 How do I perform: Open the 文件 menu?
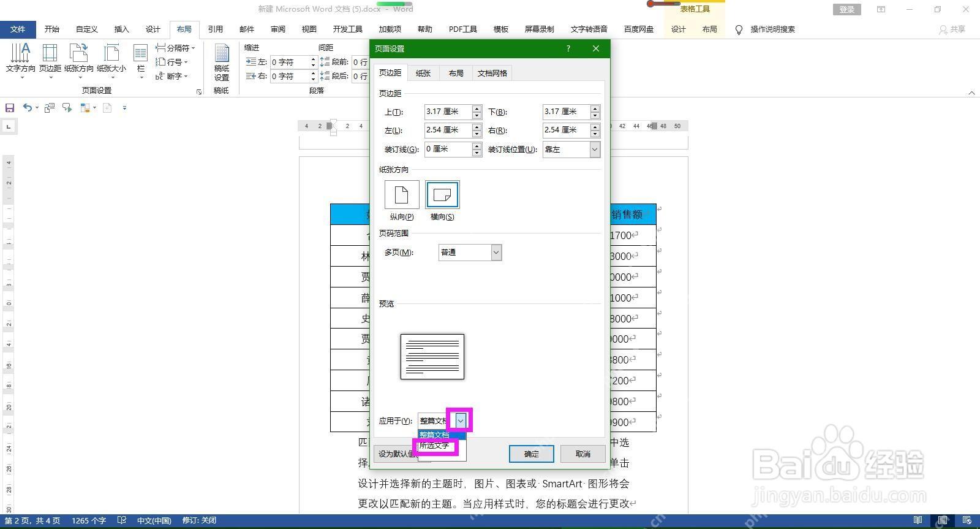point(18,29)
